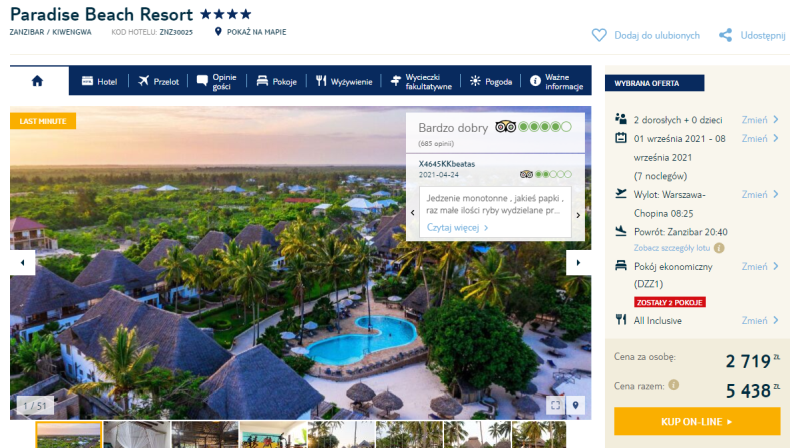The height and width of the screenshot is (448, 790).
Task: Open the Przelot tab
Action: [x=158, y=81]
